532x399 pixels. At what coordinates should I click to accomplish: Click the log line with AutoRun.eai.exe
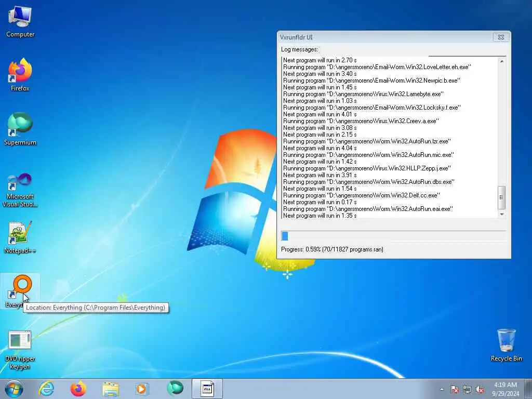pos(368,209)
